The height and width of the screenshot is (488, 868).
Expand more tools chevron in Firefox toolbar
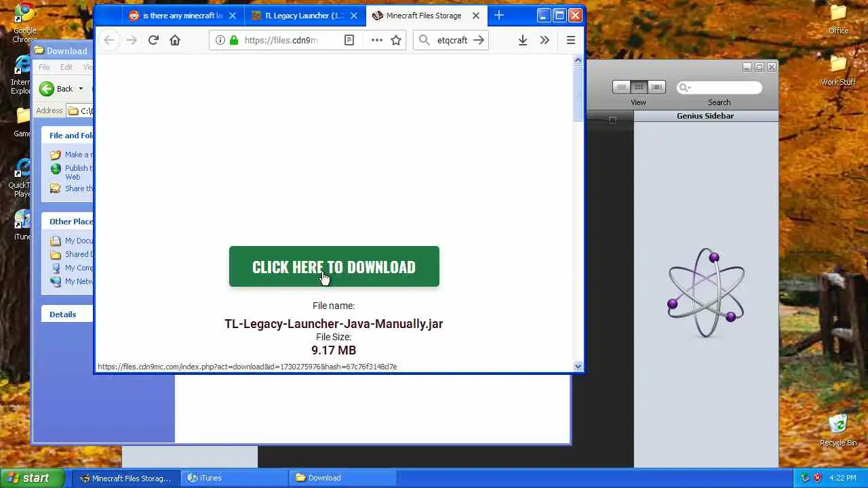545,40
